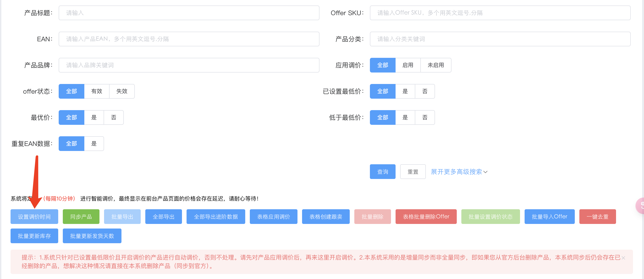Click the 一键去重 deduplicate button

(597, 216)
